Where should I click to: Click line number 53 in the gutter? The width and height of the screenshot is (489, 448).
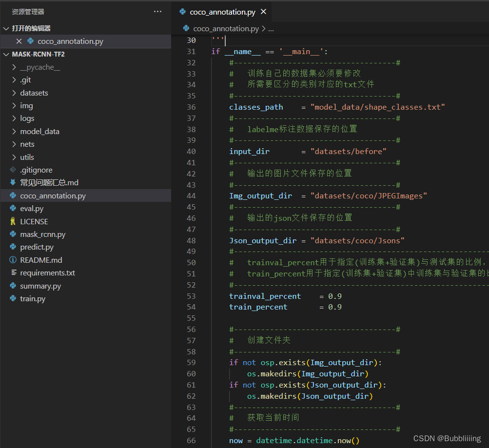[x=191, y=296]
